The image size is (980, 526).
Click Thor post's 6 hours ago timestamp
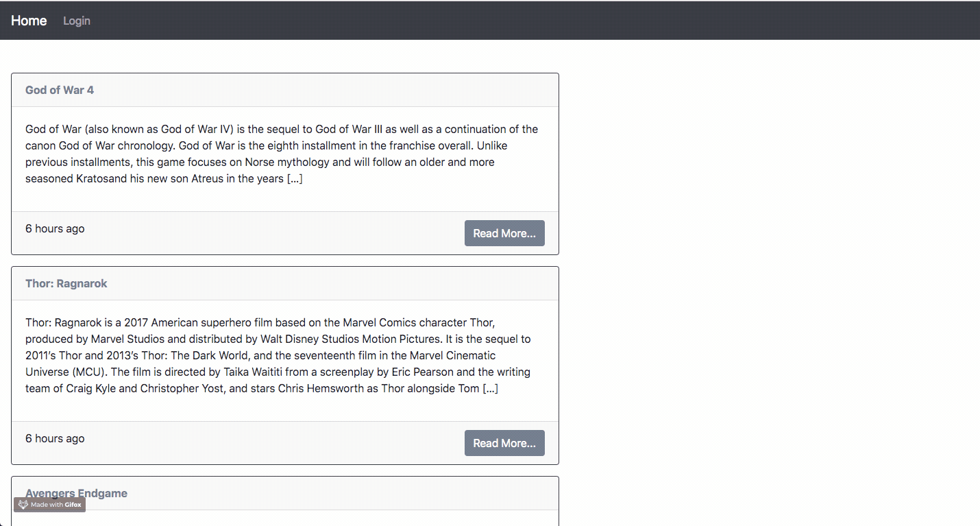pyautogui.click(x=55, y=438)
